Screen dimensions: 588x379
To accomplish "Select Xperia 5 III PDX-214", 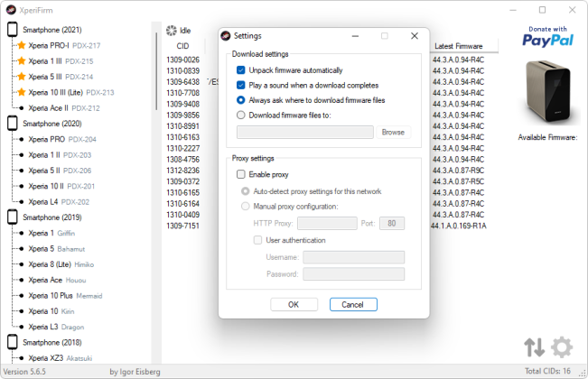I will tap(61, 77).
